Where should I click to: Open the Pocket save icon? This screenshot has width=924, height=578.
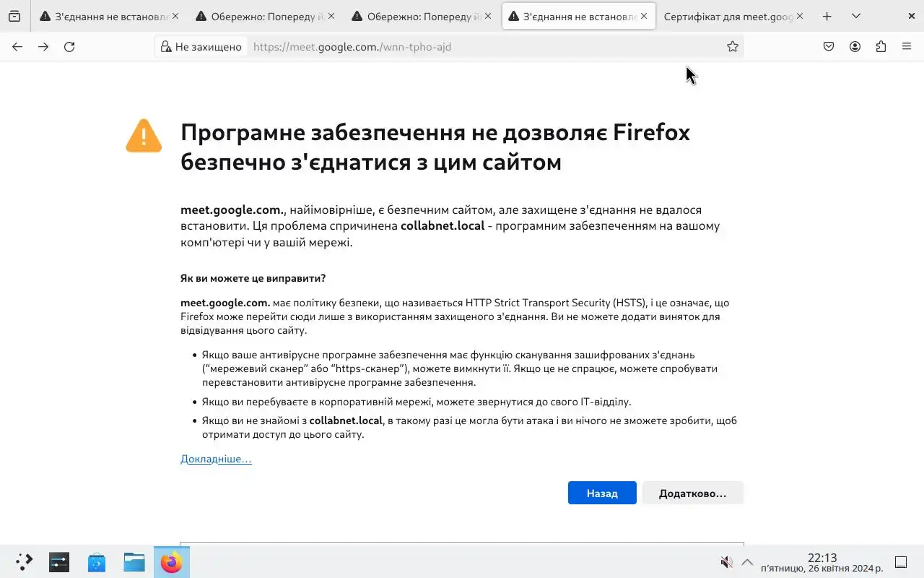pyautogui.click(x=829, y=47)
